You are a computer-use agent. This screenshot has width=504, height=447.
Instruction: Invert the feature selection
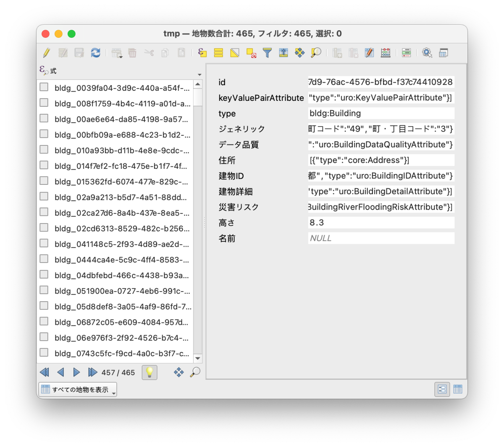tap(234, 53)
